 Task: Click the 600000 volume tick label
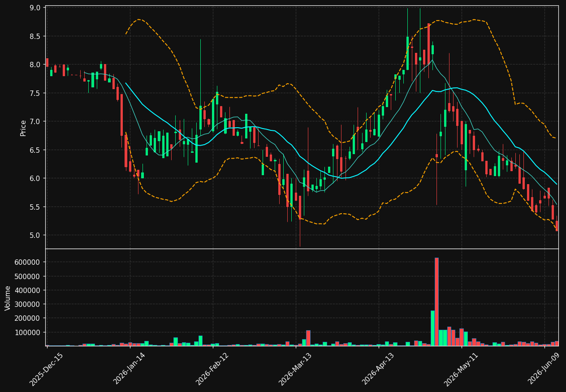27,262
